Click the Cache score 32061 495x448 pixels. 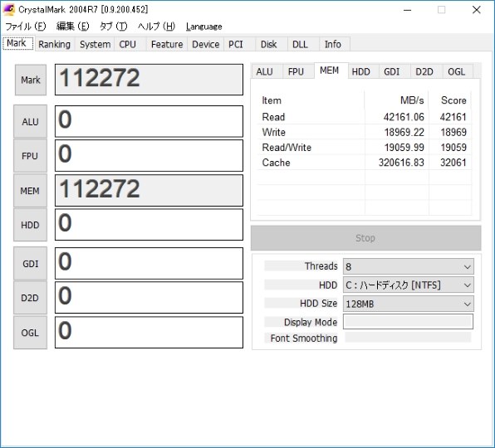tap(453, 163)
